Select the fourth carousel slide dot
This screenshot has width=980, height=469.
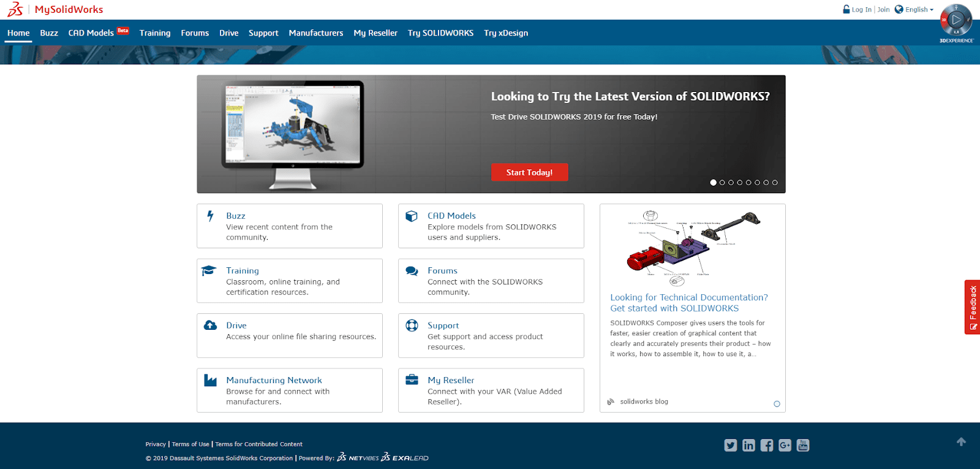point(739,182)
